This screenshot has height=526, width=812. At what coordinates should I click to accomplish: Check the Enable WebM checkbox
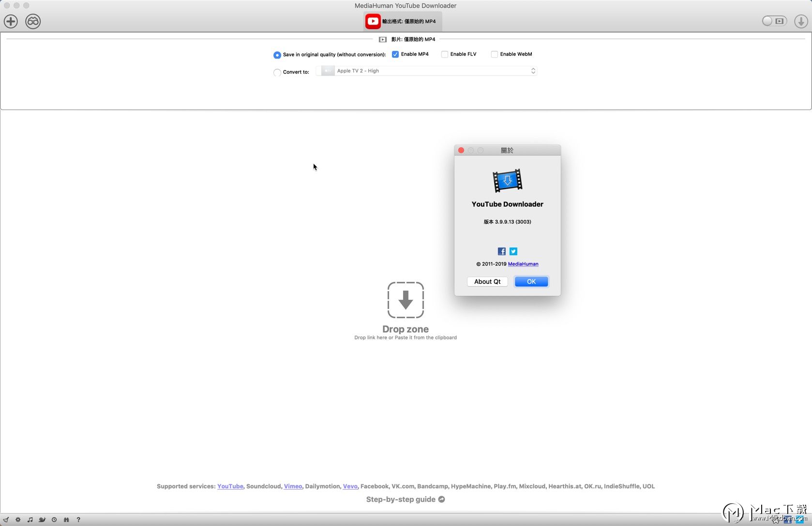point(495,54)
